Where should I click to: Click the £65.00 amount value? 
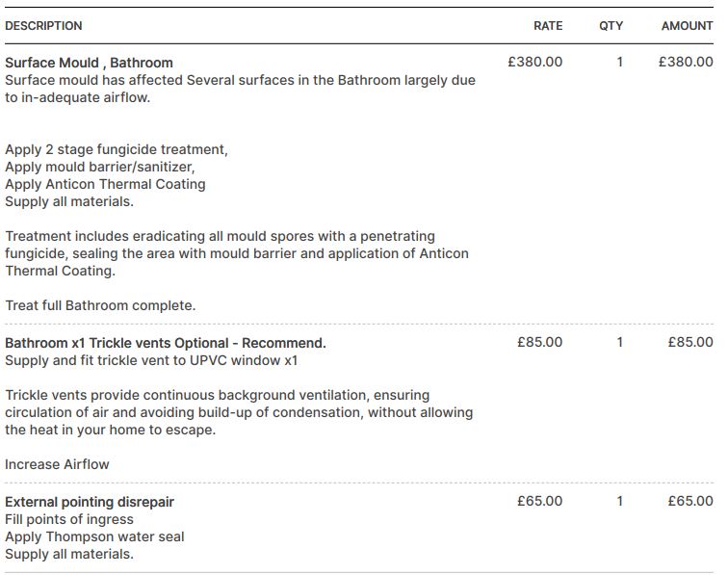689,501
